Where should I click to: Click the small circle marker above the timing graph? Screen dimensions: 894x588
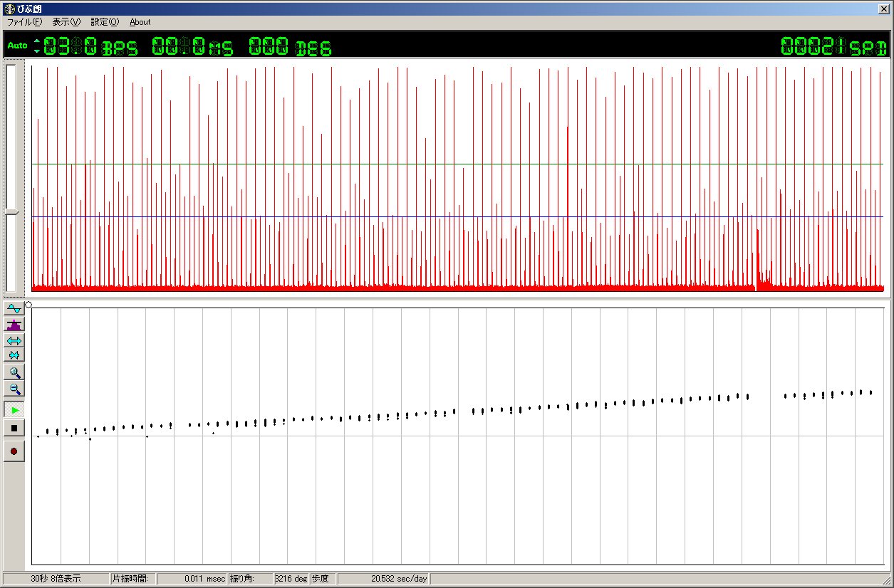28,304
